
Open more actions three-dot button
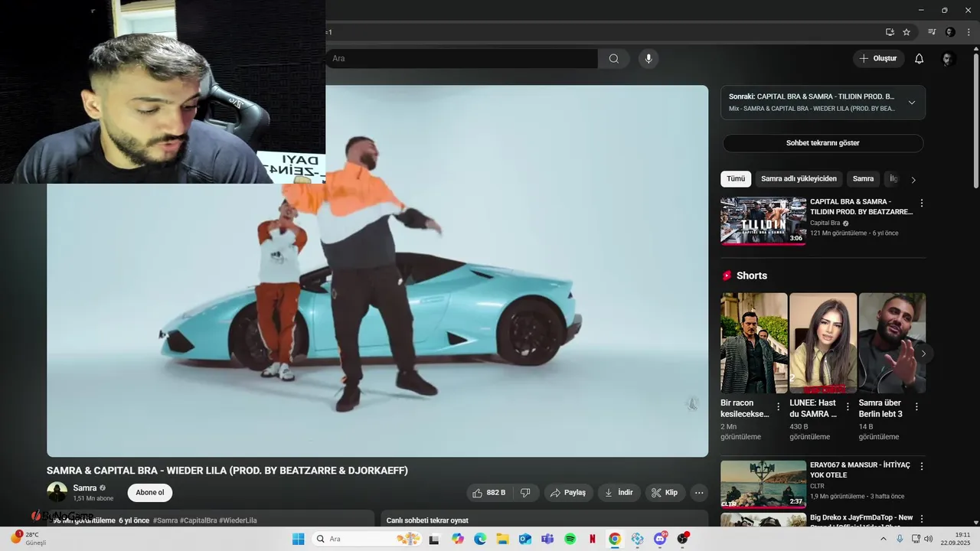point(699,493)
